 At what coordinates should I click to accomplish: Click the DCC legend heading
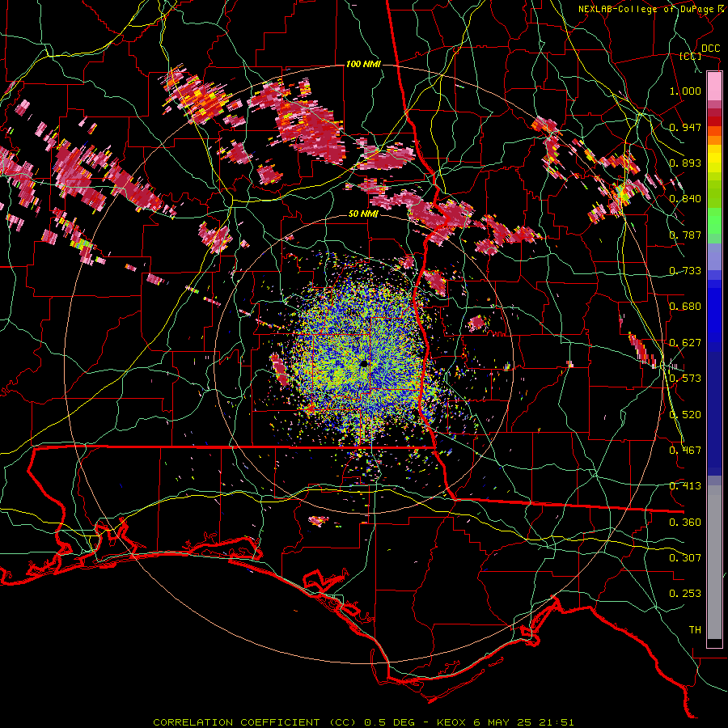[710, 49]
